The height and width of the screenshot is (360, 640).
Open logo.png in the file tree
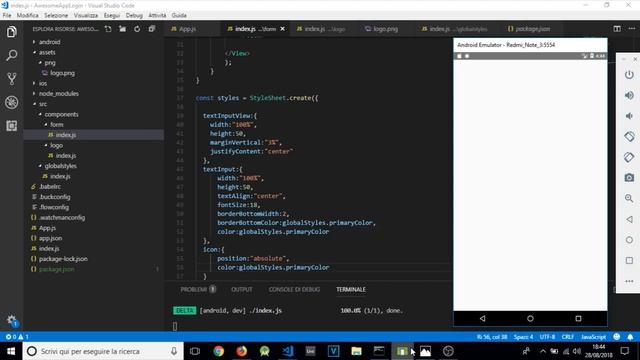coord(62,73)
